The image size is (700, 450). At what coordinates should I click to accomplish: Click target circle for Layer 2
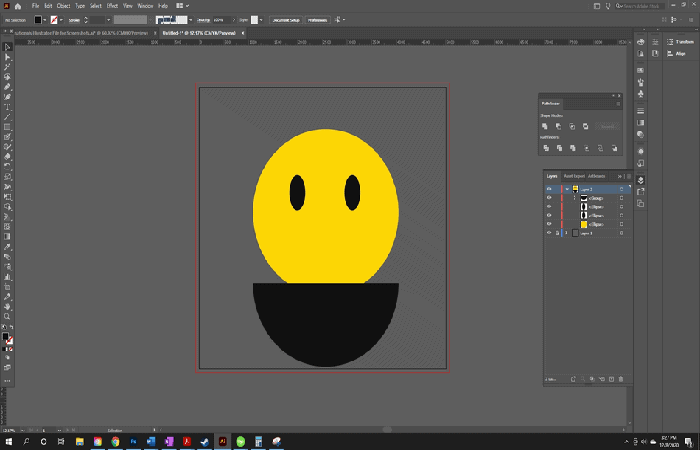[x=621, y=189]
